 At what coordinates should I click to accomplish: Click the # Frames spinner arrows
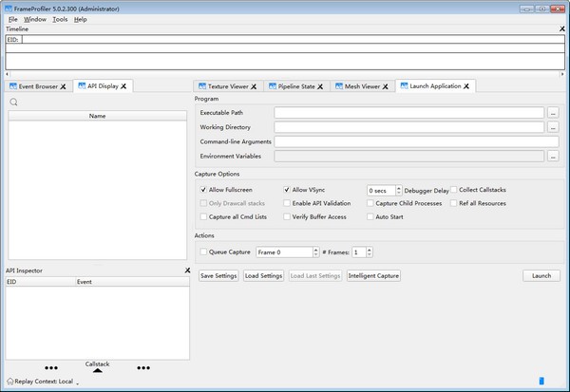(369, 252)
